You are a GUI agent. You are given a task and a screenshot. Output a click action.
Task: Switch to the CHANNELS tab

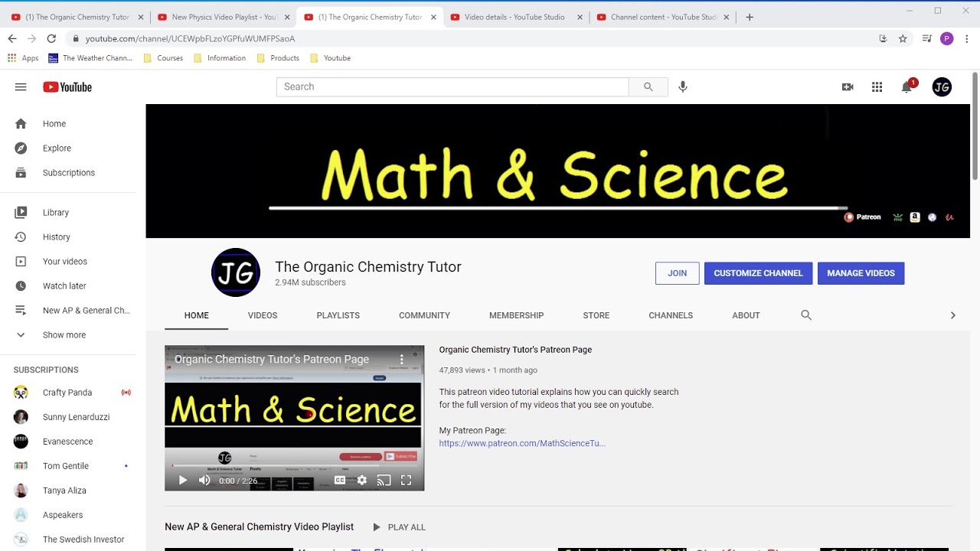point(671,315)
